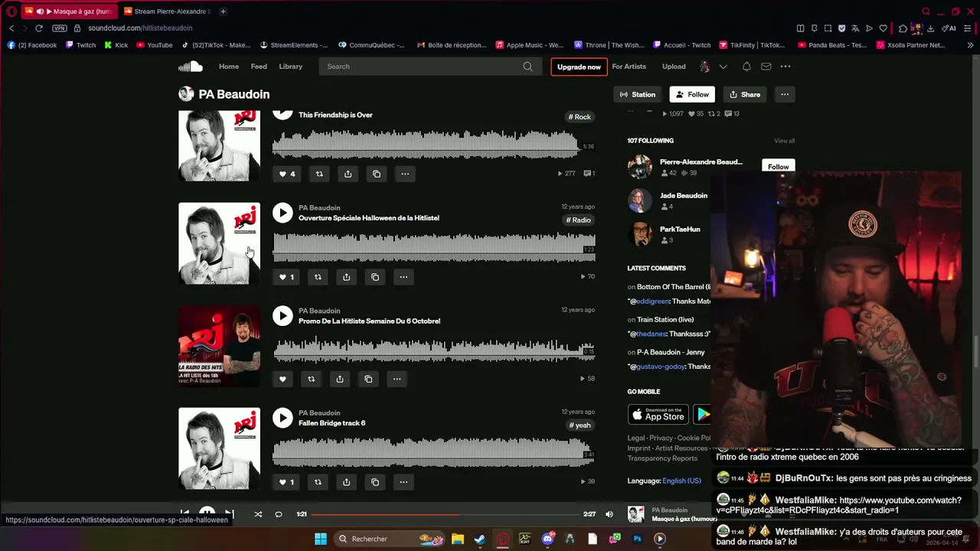Go to SoundCloud Home
980x551 pixels.
click(229, 67)
